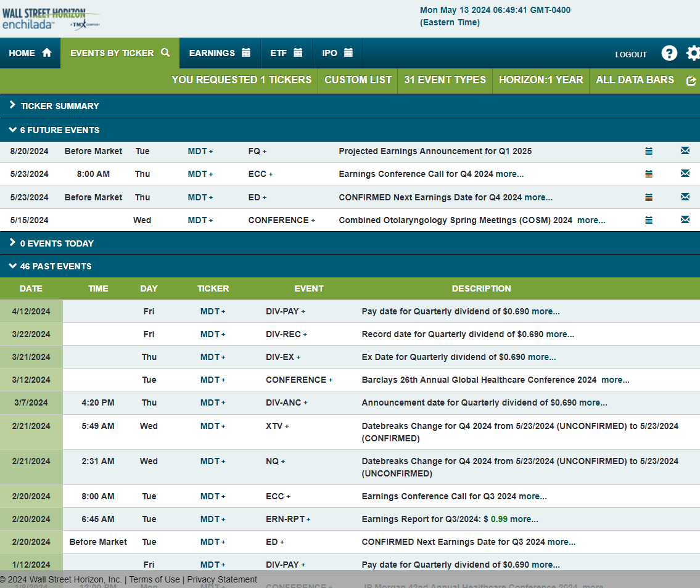Navigate to the Home tab
700x588 pixels.
tap(30, 53)
